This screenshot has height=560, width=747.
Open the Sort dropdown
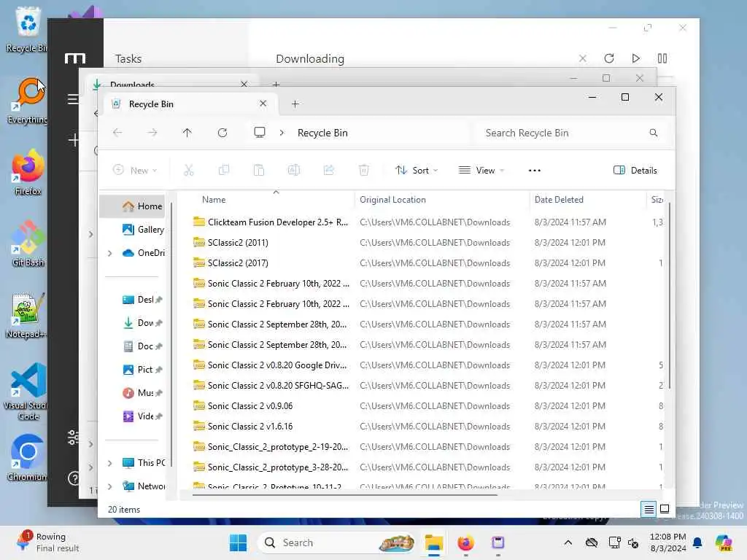417,170
